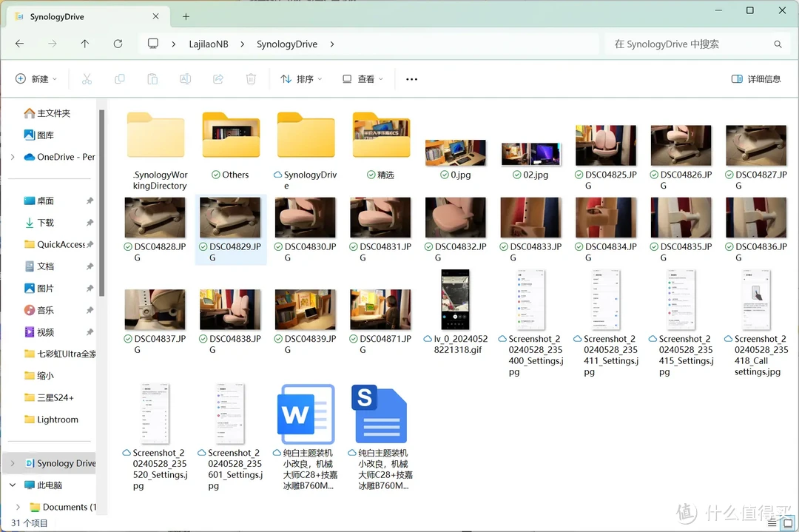Screen dimensions: 799x532
Task: Click the Share icon in toolbar
Action: (x=218, y=79)
